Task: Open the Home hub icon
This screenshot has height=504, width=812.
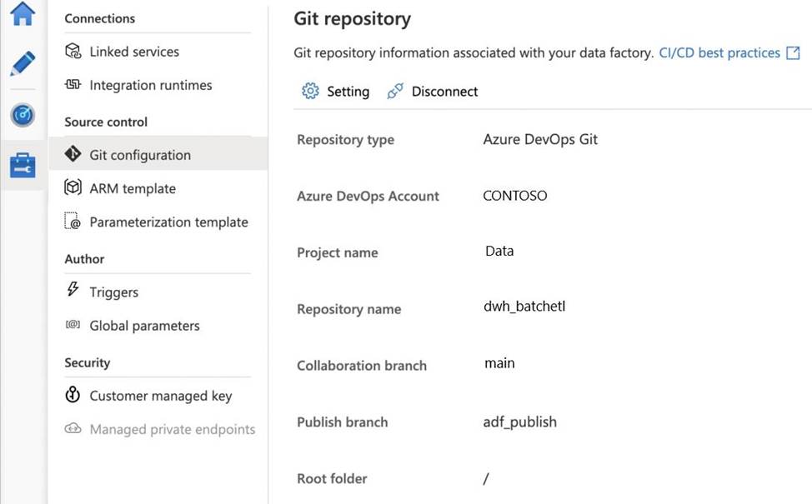Action: coord(23,14)
